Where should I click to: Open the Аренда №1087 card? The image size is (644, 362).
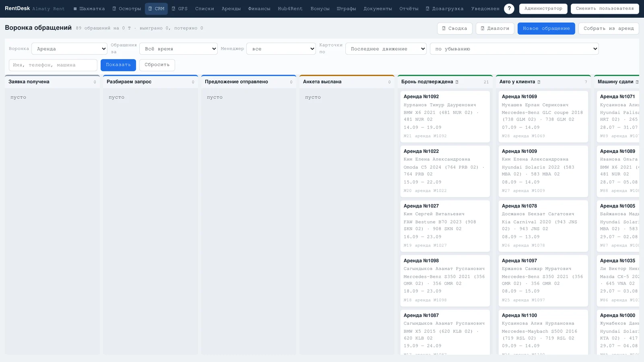(x=445, y=332)
